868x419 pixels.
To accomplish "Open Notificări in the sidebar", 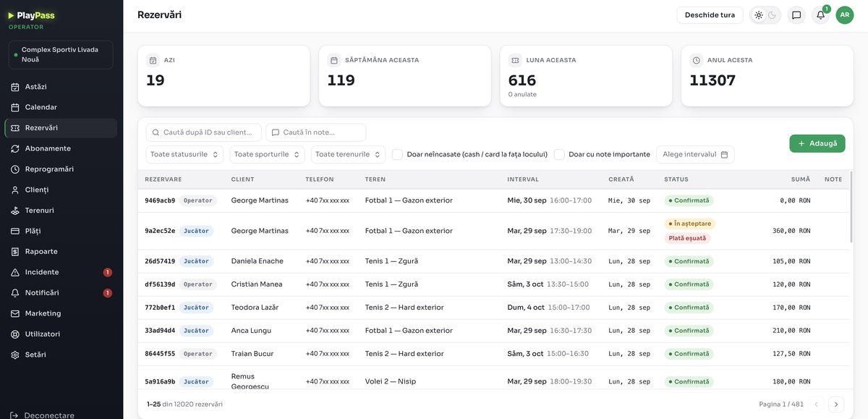I will click(61, 293).
